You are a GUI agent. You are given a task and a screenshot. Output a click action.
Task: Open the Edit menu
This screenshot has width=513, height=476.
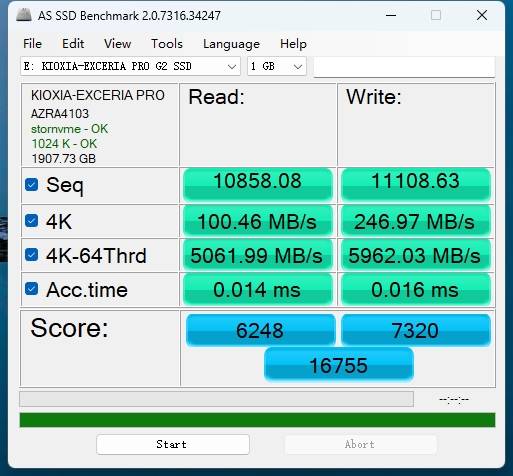[x=73, y=44]
